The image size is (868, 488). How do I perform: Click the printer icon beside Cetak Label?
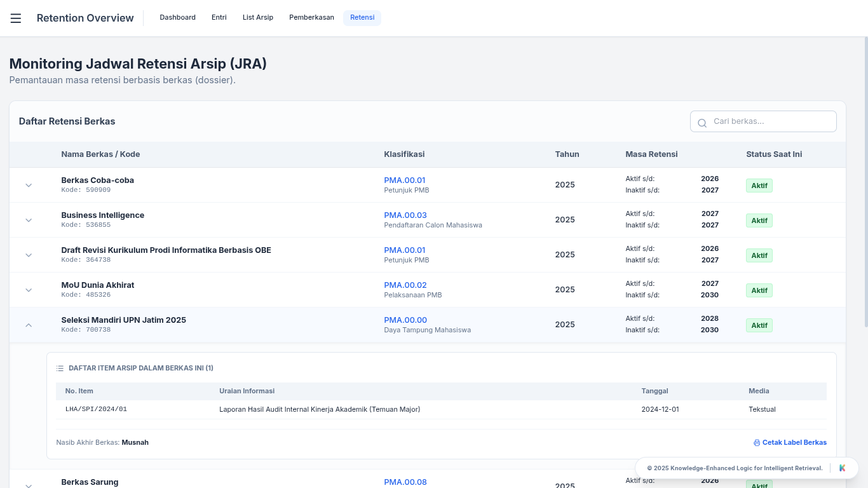[x=756, y=443]
